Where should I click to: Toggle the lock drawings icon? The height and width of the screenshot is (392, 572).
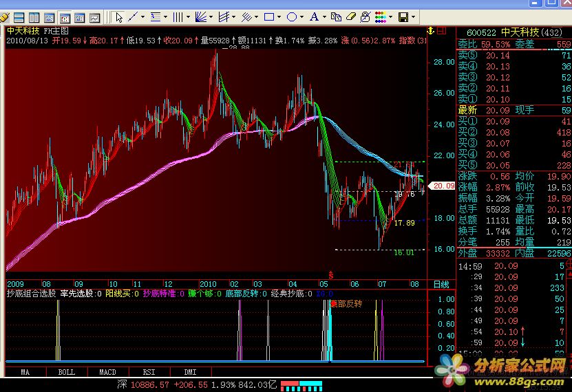(x=365, y=17)
